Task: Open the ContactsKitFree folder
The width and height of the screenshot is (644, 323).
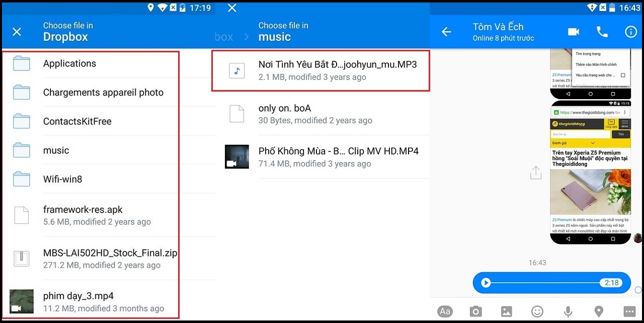Action: point(108,121)
